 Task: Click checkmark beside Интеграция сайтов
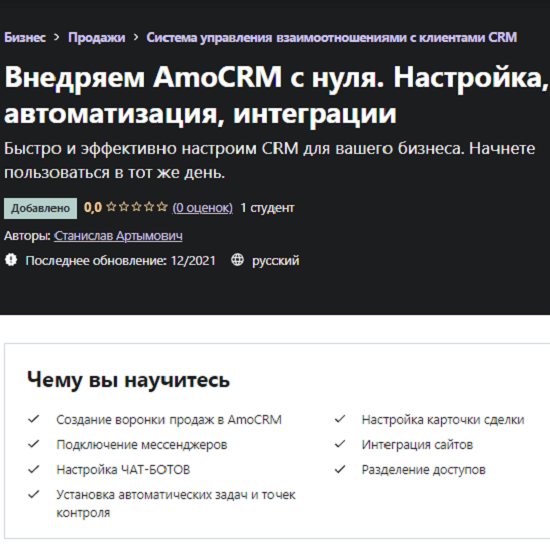(340, 444)
